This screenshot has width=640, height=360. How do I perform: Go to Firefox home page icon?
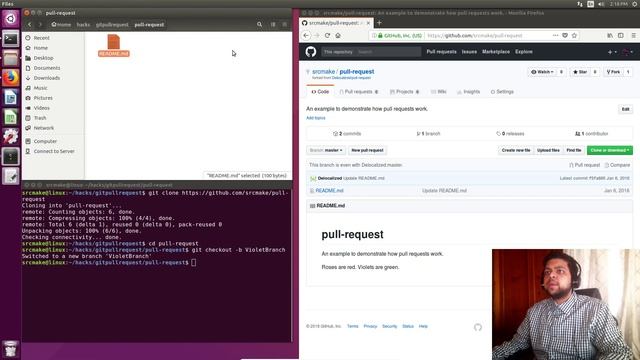point(338,36)
